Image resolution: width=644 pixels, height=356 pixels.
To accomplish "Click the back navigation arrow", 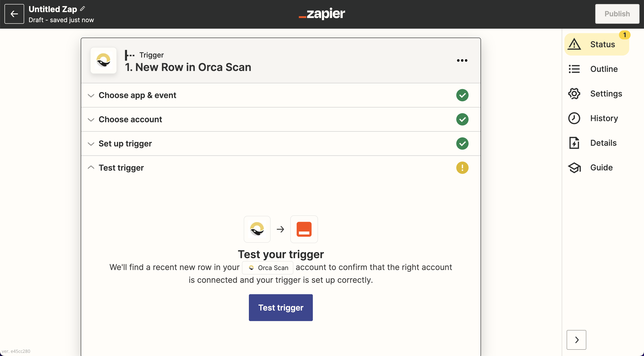I will click(14, 14).
